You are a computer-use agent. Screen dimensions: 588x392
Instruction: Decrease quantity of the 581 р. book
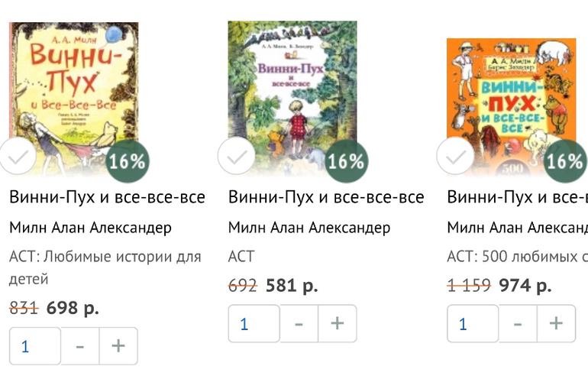tap(299, 323)
